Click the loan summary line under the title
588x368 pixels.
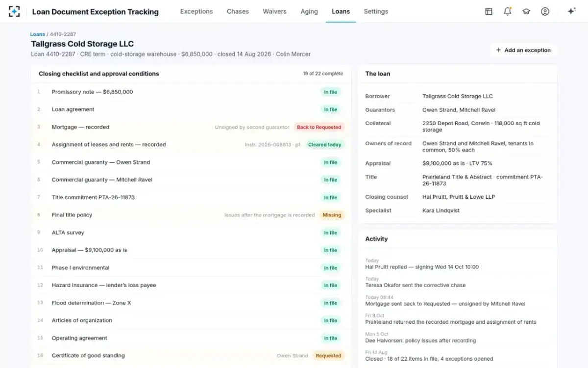(x=171, y=54)
